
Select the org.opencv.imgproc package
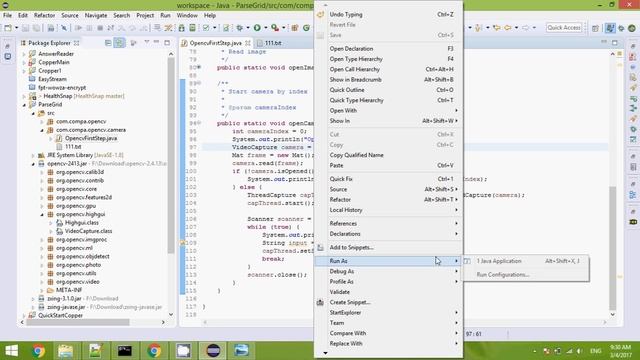tap(81, 240)
